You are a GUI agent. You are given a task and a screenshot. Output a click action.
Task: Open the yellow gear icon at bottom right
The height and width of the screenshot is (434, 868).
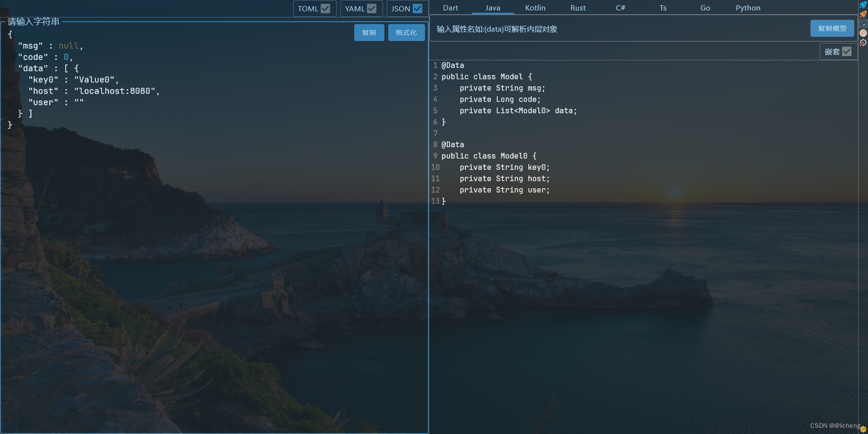pos(863,429)
